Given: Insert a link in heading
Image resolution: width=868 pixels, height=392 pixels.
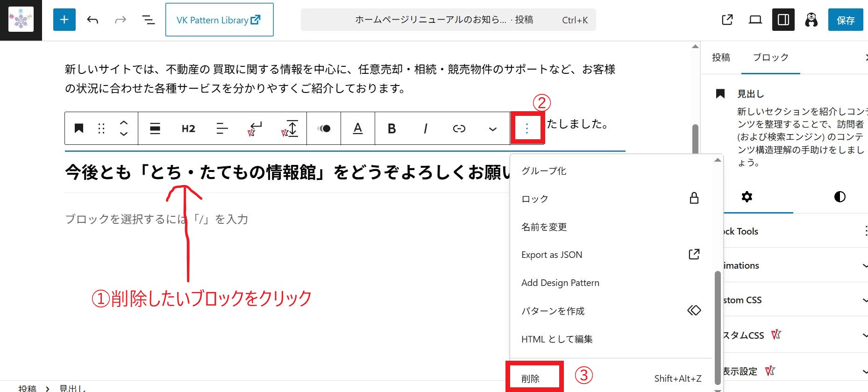Looking at the screenshot, I should pos(459,128).
